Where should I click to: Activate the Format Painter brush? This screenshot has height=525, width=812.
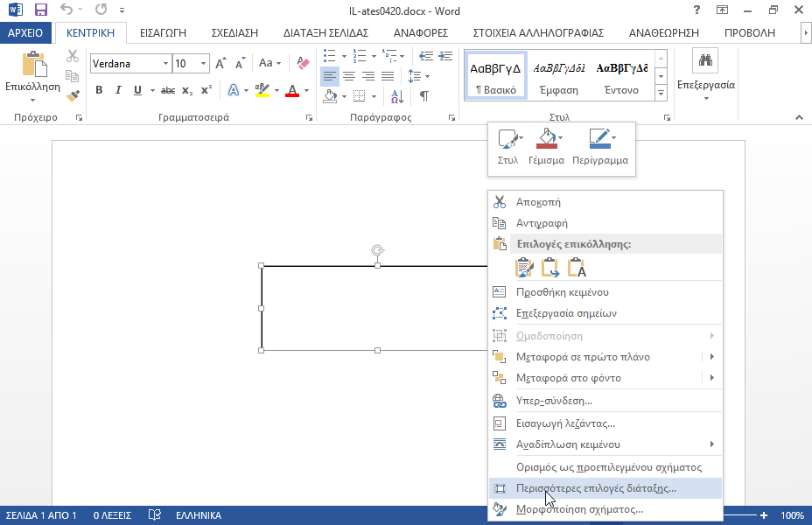[x=73, y=95]
